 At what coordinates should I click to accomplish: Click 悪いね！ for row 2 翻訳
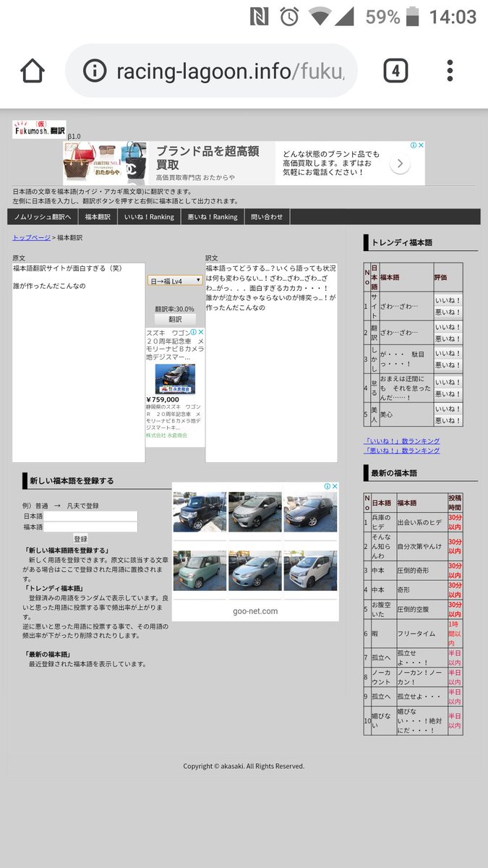(x=448, y=339)
